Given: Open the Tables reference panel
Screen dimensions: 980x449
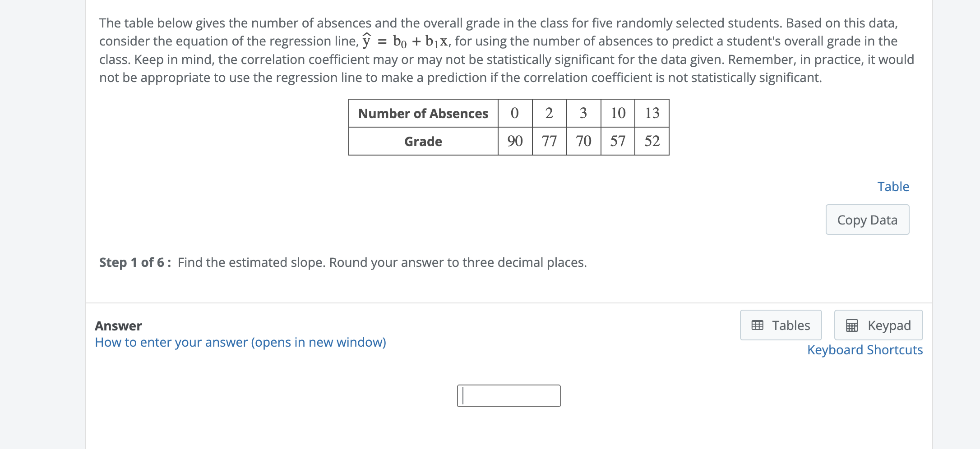Looking at the screenshot, I should pos(781,325).
